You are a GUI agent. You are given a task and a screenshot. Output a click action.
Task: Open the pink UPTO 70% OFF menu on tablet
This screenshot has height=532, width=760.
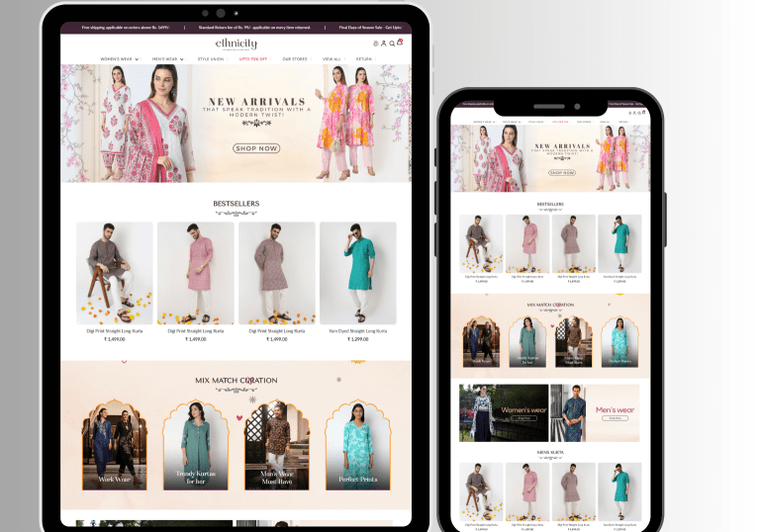(x=253, y=59)
